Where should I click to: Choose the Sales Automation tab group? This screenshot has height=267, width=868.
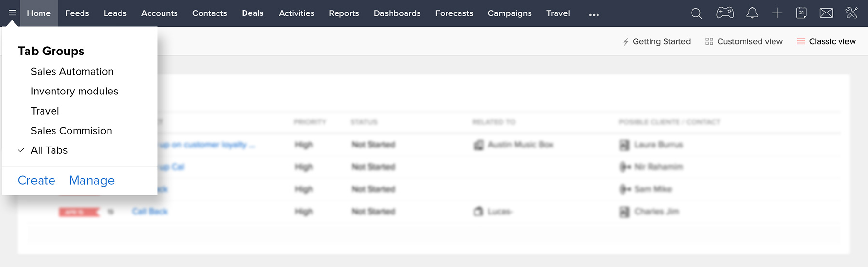(72, 72)
